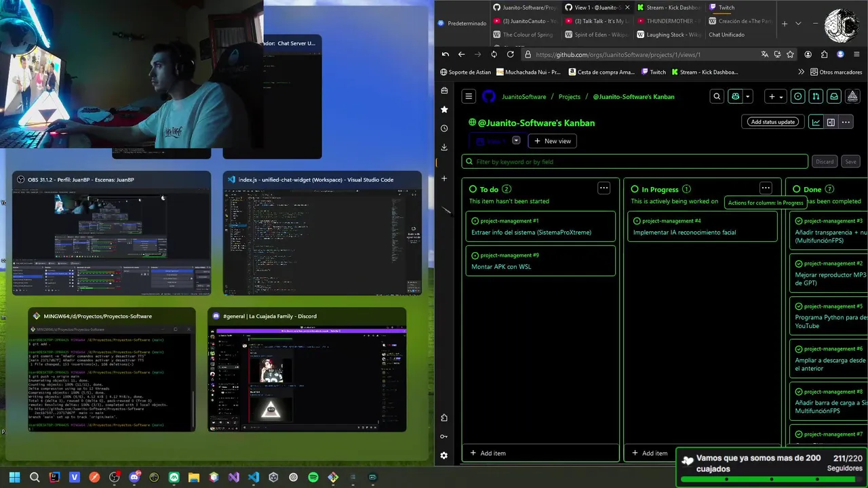
Task: Open the user avatar menu in GitHub header
Action: pyautogui.click(x=852, y=96)
